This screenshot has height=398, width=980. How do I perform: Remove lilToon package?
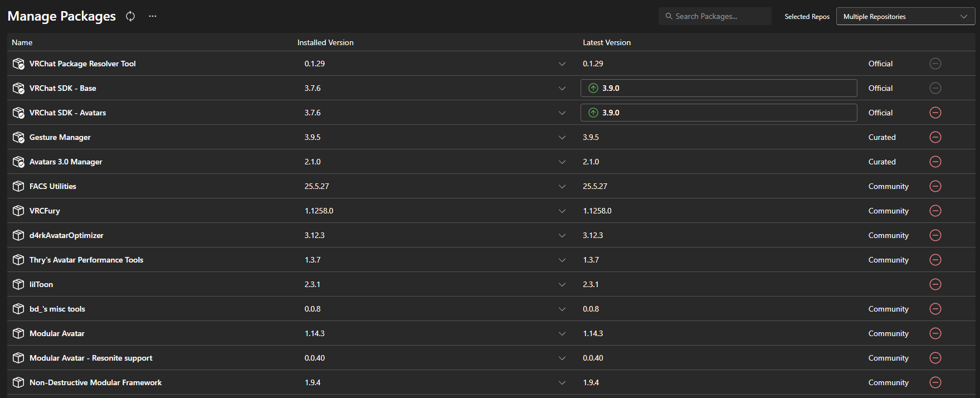pos(935,284)
